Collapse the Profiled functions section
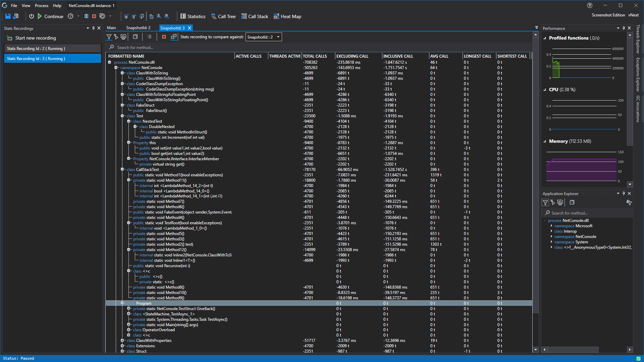 [545, 38]
